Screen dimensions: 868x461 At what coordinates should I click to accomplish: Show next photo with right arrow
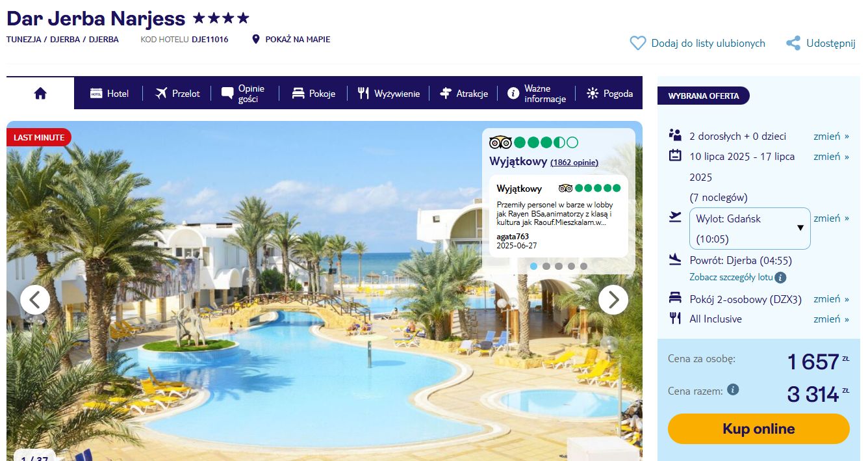[613, 299]
